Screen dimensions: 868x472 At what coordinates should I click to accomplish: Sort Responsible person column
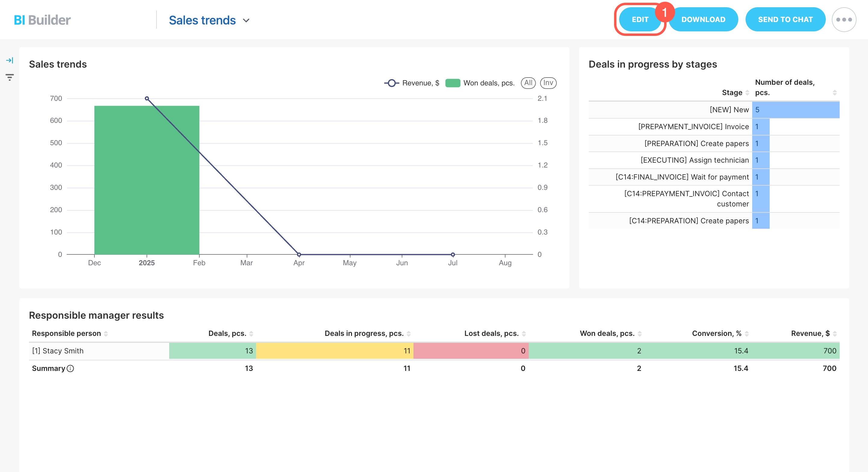106,333
